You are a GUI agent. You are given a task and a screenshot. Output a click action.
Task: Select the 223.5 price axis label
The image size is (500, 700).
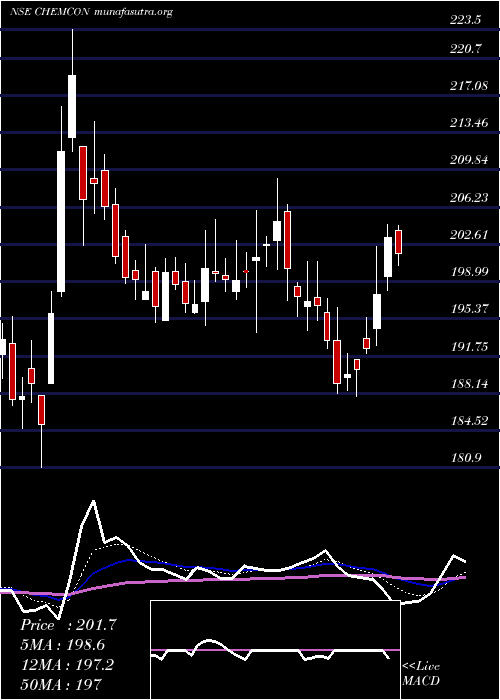pos(465,20)
